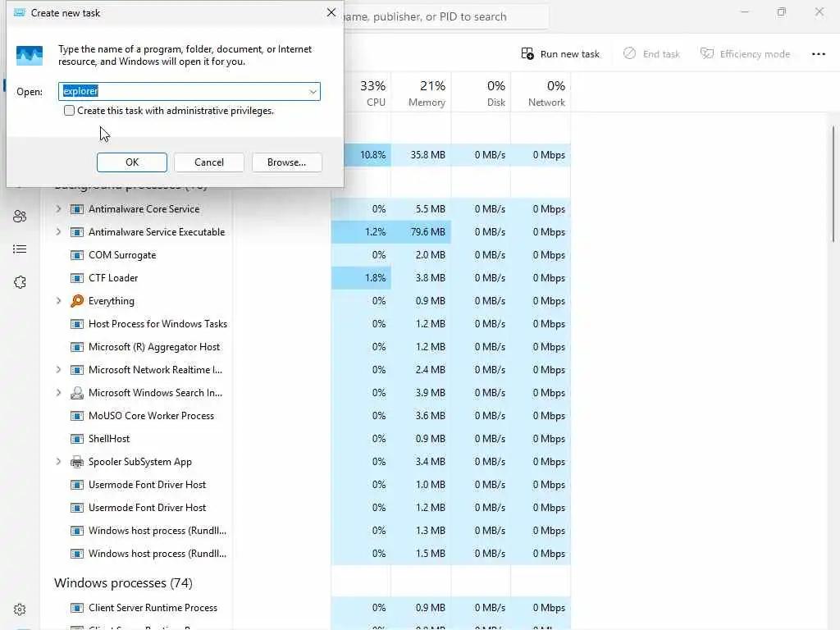Select CTF Loader process name
The width and height of the screenshot is (840, 630).
(113, 278)
